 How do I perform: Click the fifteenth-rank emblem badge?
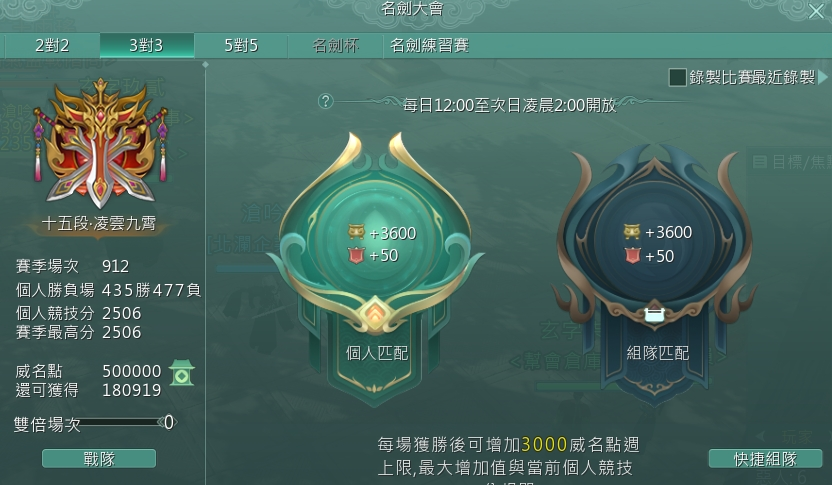(100, 142)
